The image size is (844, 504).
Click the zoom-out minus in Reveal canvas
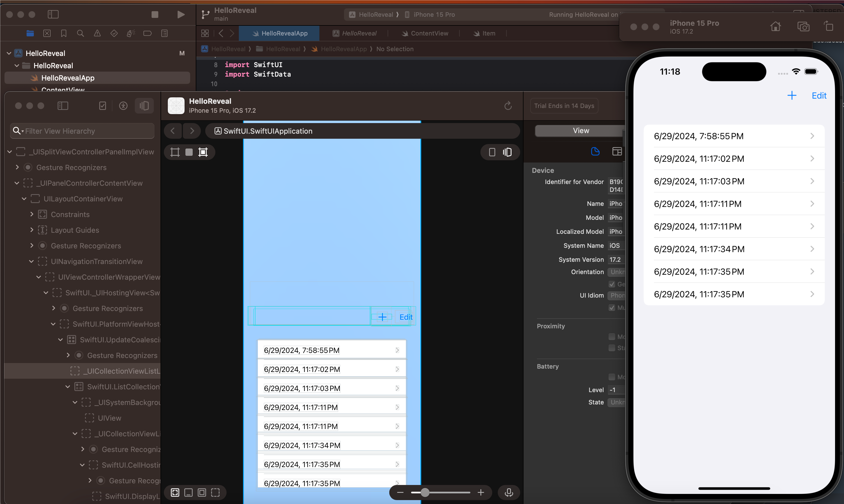[x=400, y=493]
